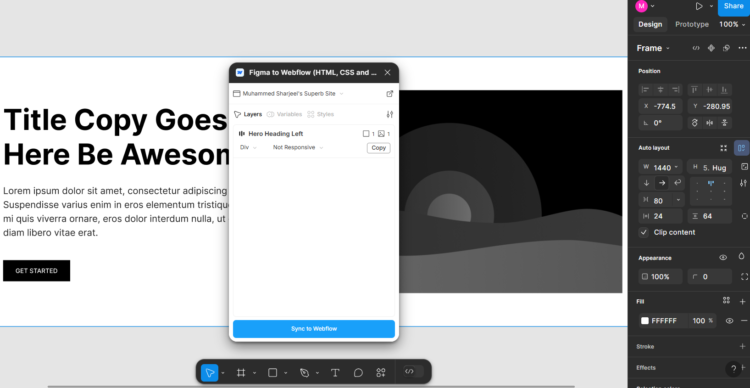This screenshot has width=750, height=388.
Task: Click align left icon
Action: pyautogui.click(x=646, y=89)
